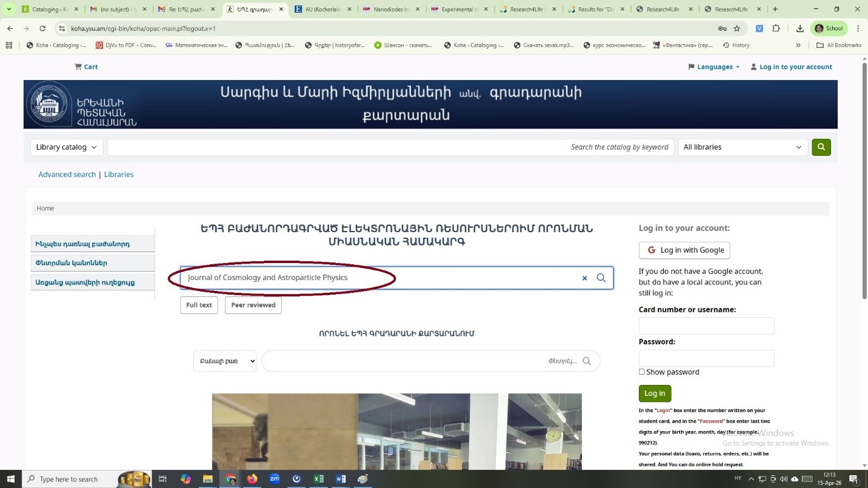Close the active Koha OPAC tab
Screen dimensions: 868x488
[281, 9]
